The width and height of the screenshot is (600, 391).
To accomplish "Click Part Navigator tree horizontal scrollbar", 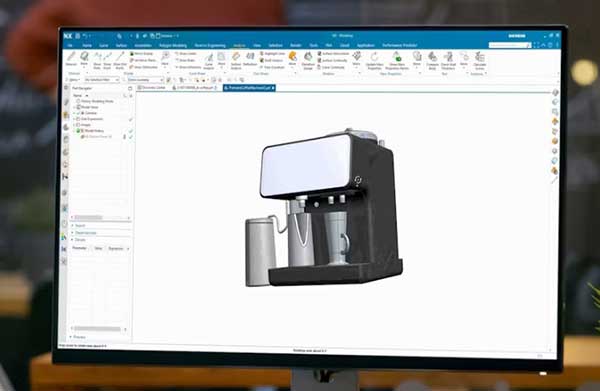I will (101, 217).
